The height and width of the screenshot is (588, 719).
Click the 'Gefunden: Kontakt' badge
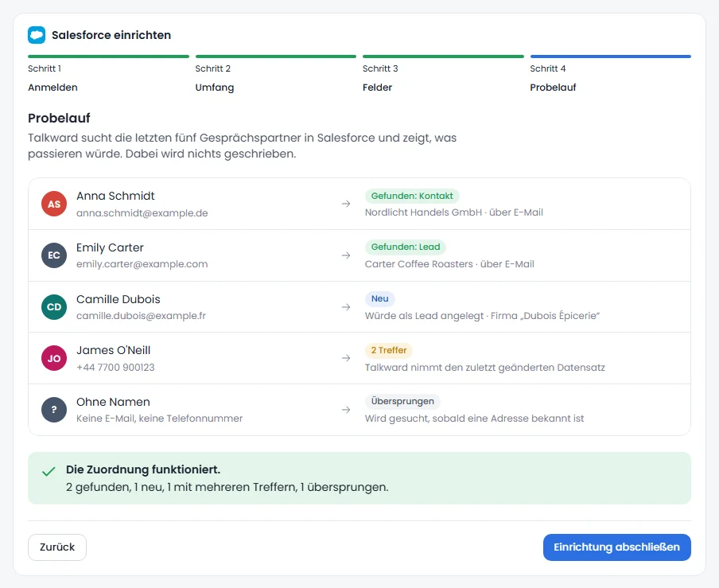point(412,196)
